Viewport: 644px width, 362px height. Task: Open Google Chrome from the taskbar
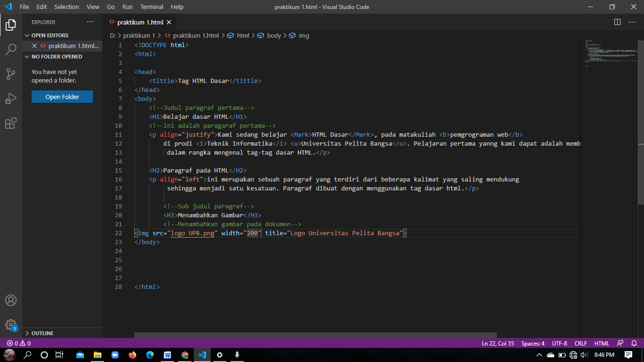point(185,355)
